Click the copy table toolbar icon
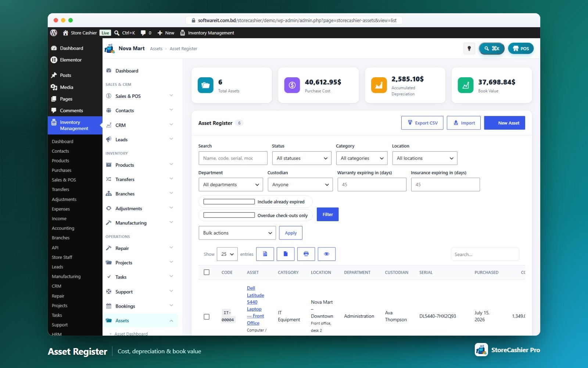 [x=265, y=254]
